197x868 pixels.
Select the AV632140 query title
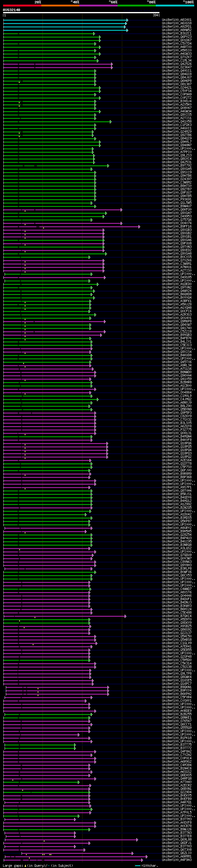[11, 10]
